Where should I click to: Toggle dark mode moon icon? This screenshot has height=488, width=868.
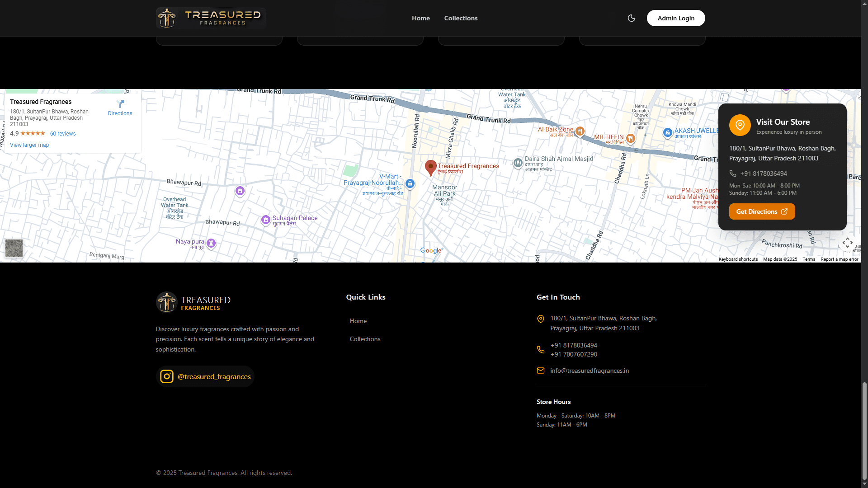click(x=632, y=18)
